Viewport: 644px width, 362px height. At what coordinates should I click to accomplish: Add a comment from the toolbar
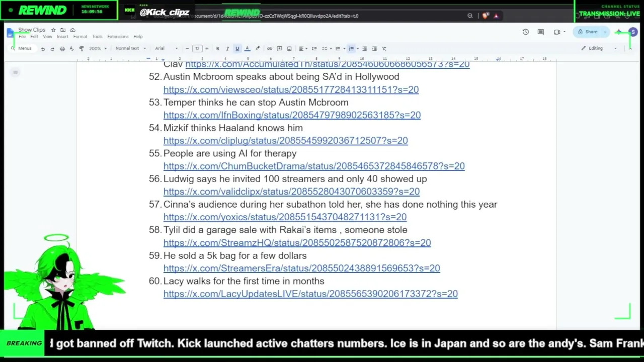pyautogui.click(x=279, y=49)
